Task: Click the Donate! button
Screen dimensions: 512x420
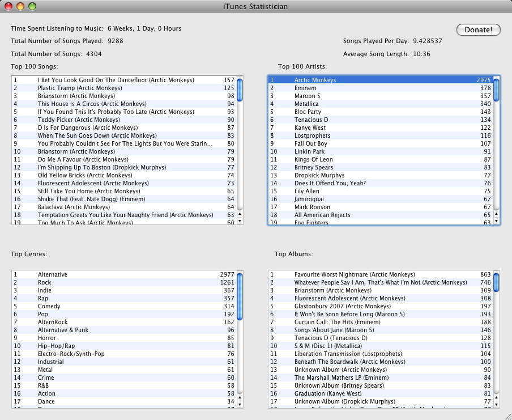Action: tap(479, 29)
